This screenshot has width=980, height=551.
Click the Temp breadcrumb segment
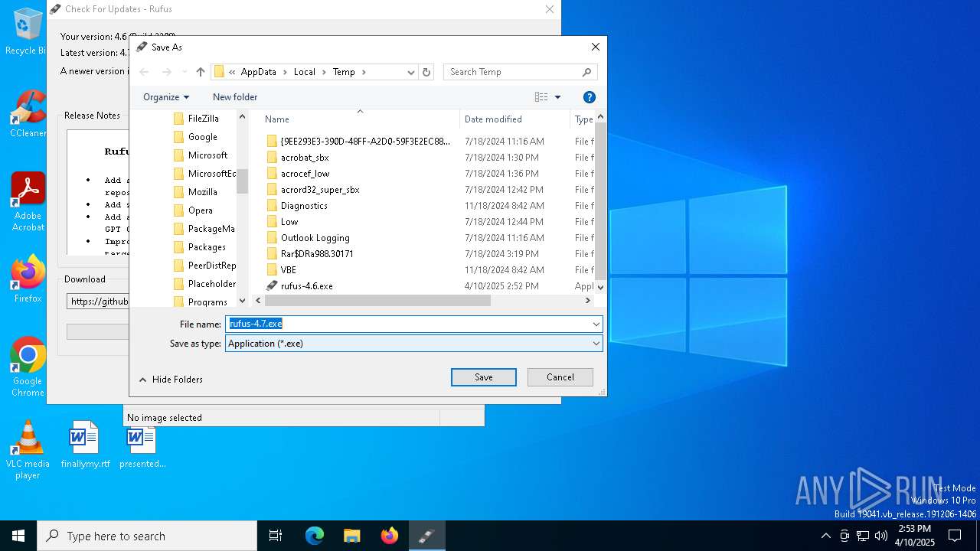tap(344, 72)
